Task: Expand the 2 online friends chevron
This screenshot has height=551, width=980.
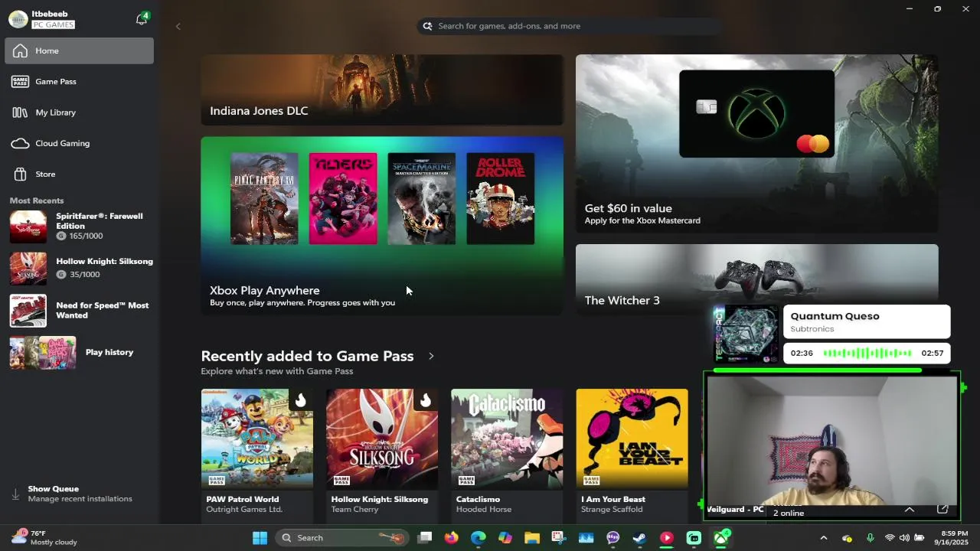Action: click(x=910, y=510)
